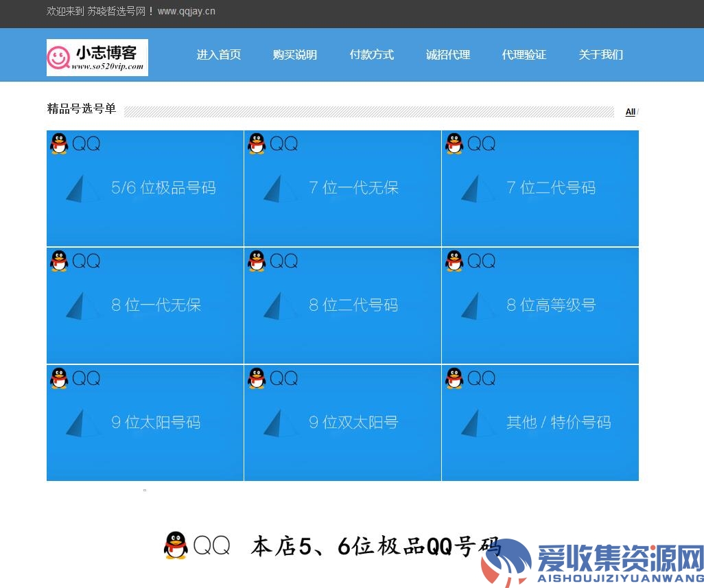
Task: Open the 购买说明 menu item
Action: coord(295,55)
